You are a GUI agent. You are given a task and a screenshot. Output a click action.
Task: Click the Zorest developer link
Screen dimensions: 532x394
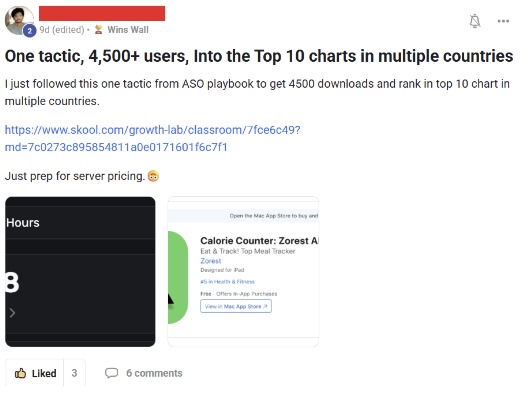point(211,261)
